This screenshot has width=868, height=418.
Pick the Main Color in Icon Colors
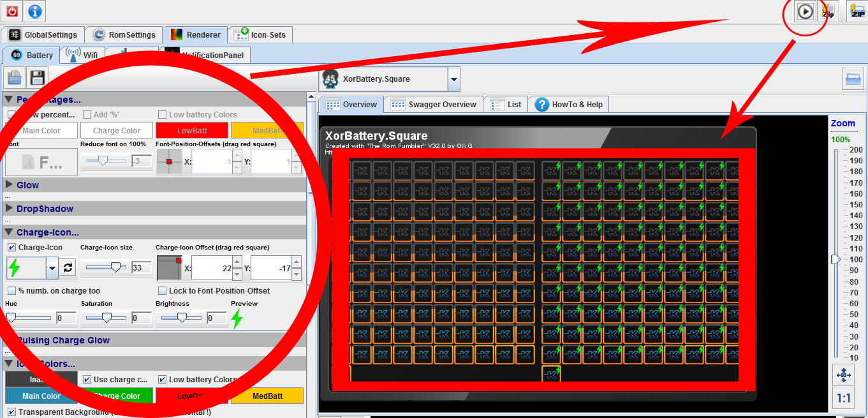pos(41,396)
